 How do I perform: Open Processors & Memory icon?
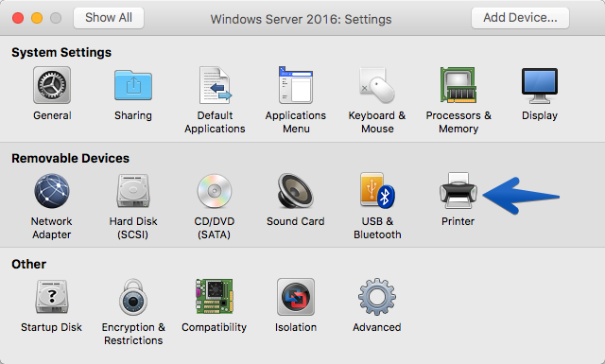458,85
